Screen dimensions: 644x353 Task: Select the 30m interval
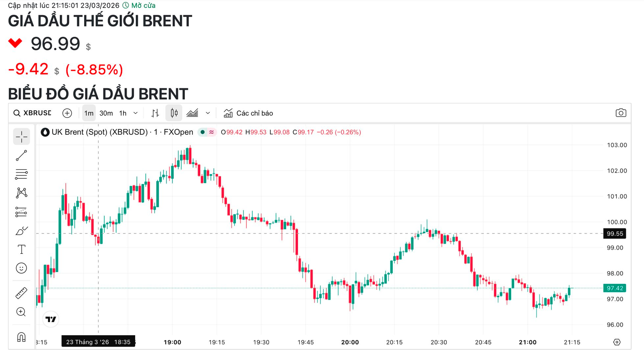[x=106, y=113]
